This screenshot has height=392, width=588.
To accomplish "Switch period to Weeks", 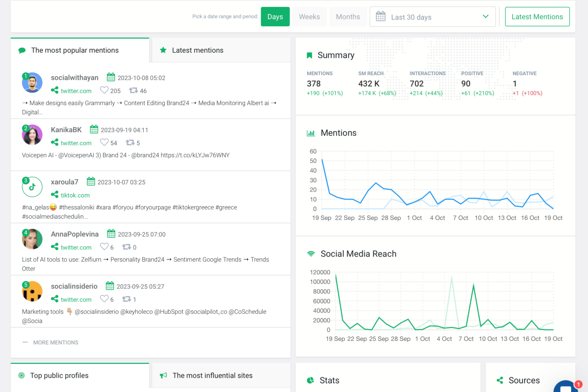I will pos(309,17).
